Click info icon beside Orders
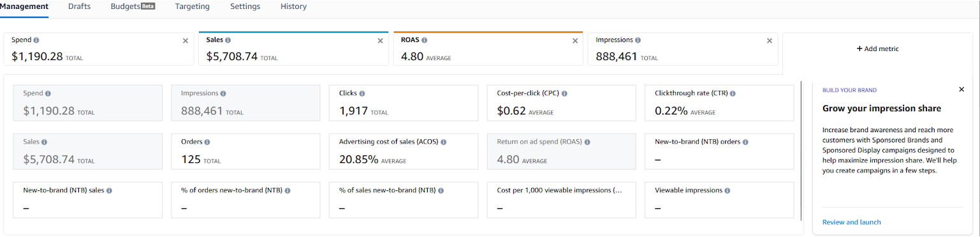The height and width of the screenshot is (237, 980). click(207, 142)
